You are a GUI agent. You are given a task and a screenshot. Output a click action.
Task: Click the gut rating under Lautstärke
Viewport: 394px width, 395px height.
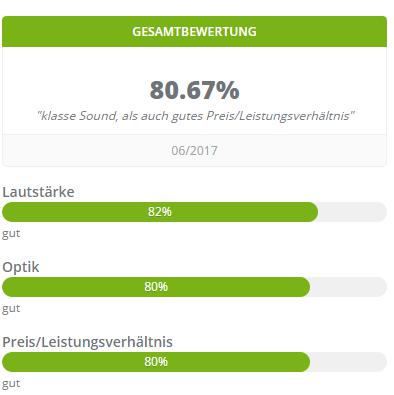[x=11, y=234]
